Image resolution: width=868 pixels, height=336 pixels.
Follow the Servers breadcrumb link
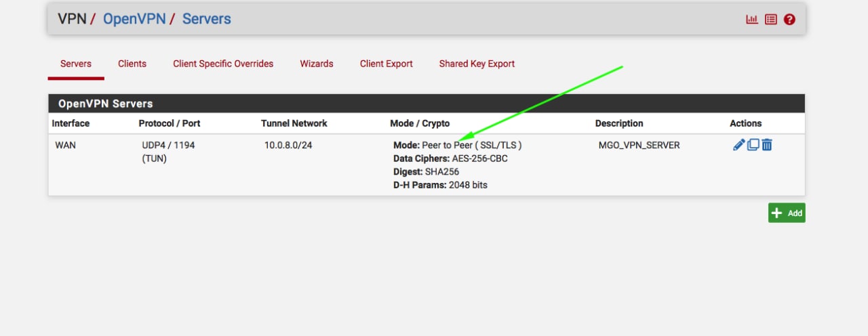click(207, 19)
